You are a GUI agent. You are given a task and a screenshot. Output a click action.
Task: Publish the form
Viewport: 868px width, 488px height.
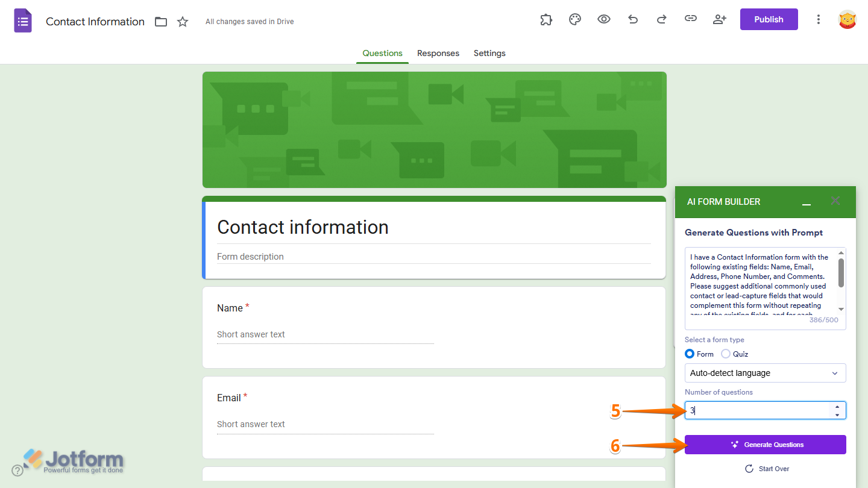[x=769, y=19]
